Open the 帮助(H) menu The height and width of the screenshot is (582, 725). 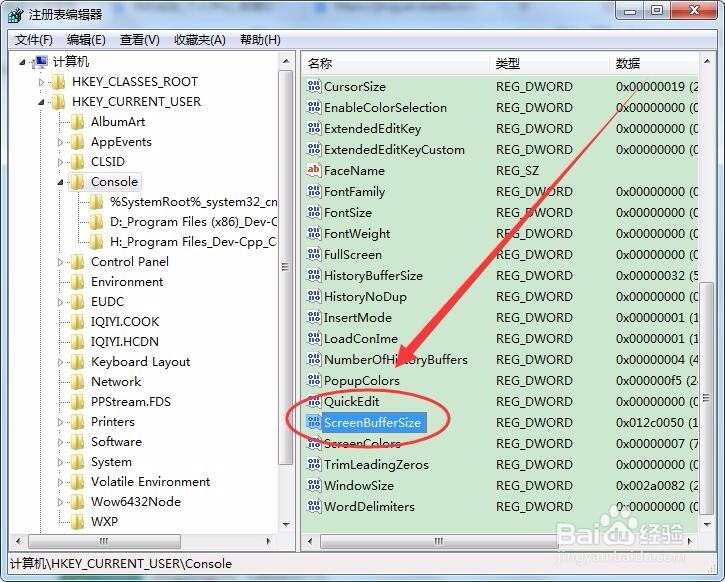(x=260, y=40)
